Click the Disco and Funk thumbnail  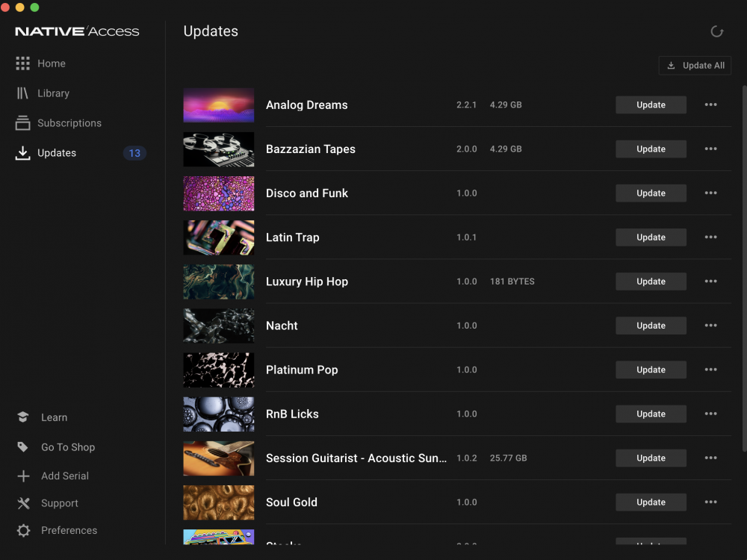[219, 193]
